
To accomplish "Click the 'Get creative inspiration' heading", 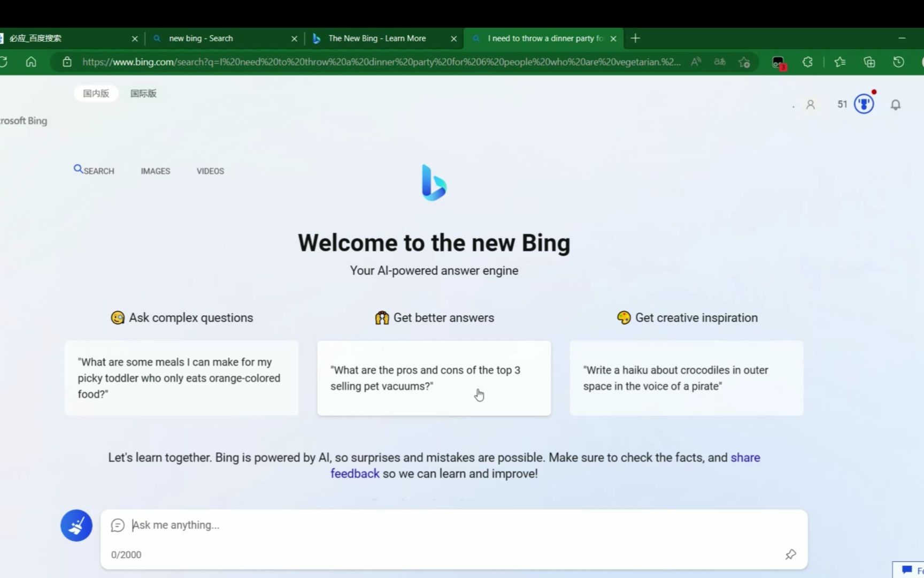I will tap(687, 317).
